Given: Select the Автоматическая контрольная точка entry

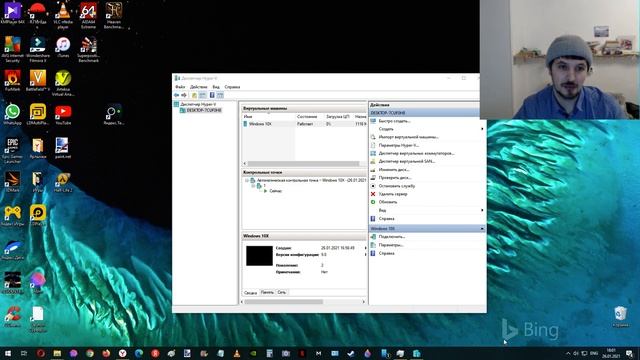Looking at the screenshot, I should click(311, 180).
